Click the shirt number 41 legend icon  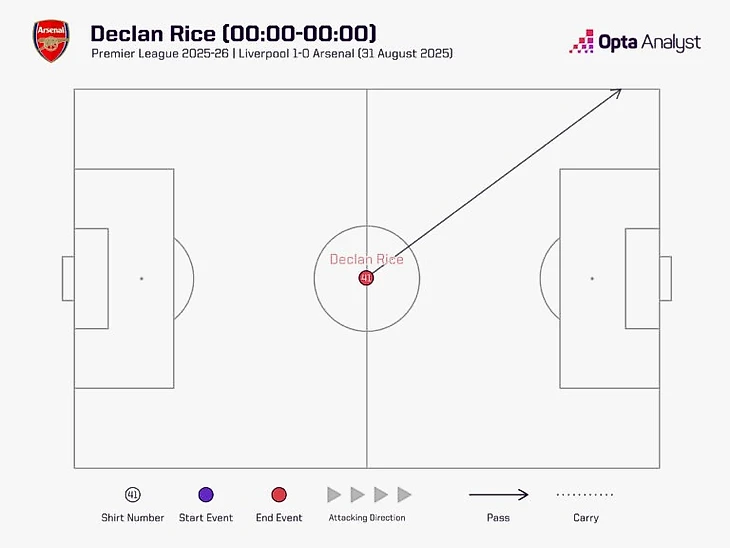coord(133,495)
